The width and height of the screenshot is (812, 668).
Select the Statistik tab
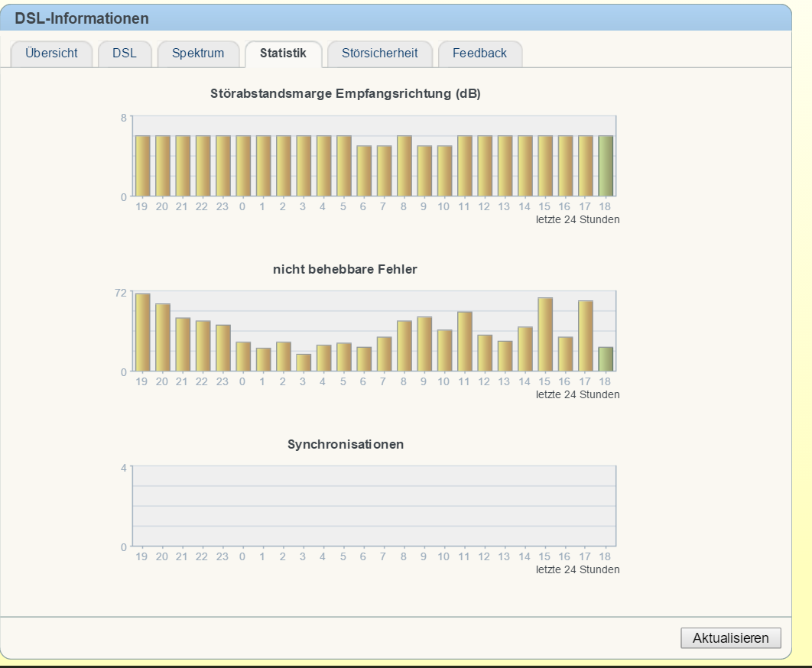pyautogui.click(x=283, y=54)
